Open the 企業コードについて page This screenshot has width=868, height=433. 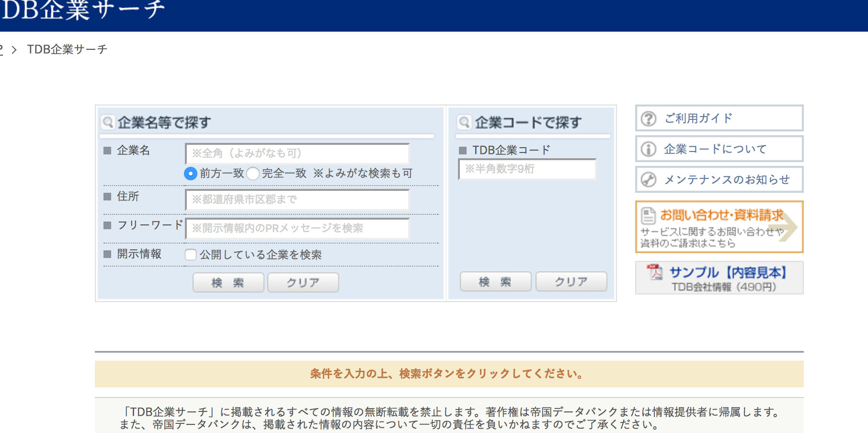pos(716,149)
